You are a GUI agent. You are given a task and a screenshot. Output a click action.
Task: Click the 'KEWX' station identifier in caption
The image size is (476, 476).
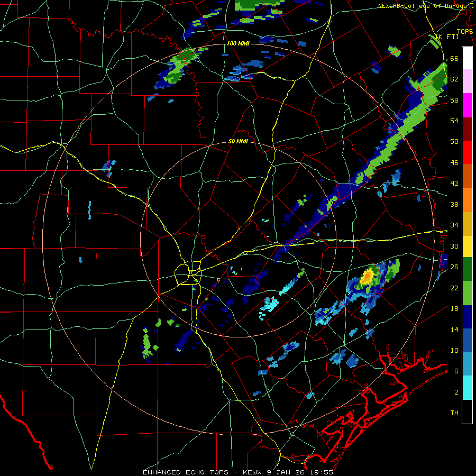pos(253,472)
